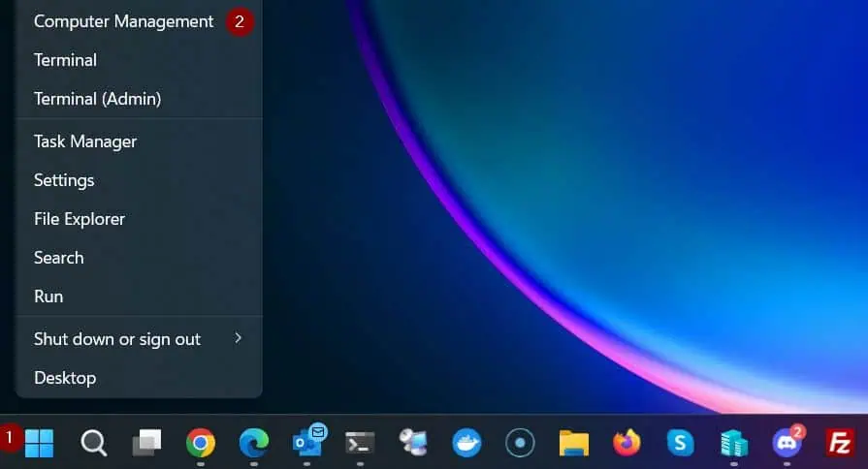Open File Explorer folder icon on taskbar

(573, 443)
